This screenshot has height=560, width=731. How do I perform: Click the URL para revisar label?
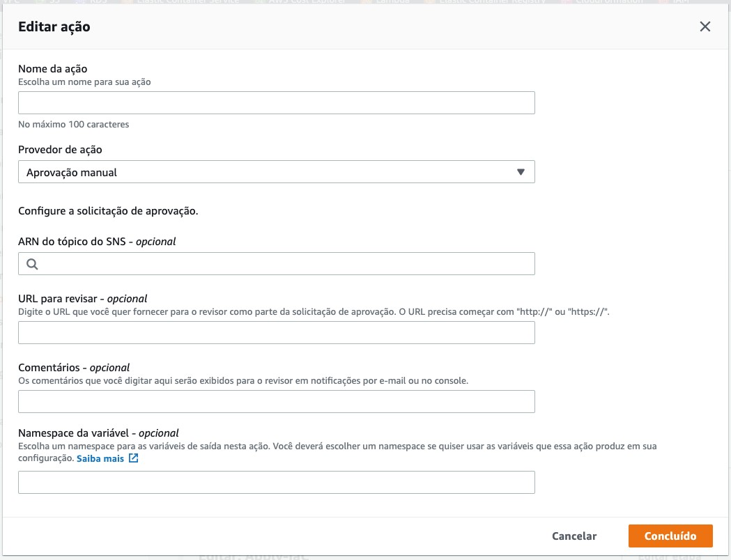pos(60,299)
